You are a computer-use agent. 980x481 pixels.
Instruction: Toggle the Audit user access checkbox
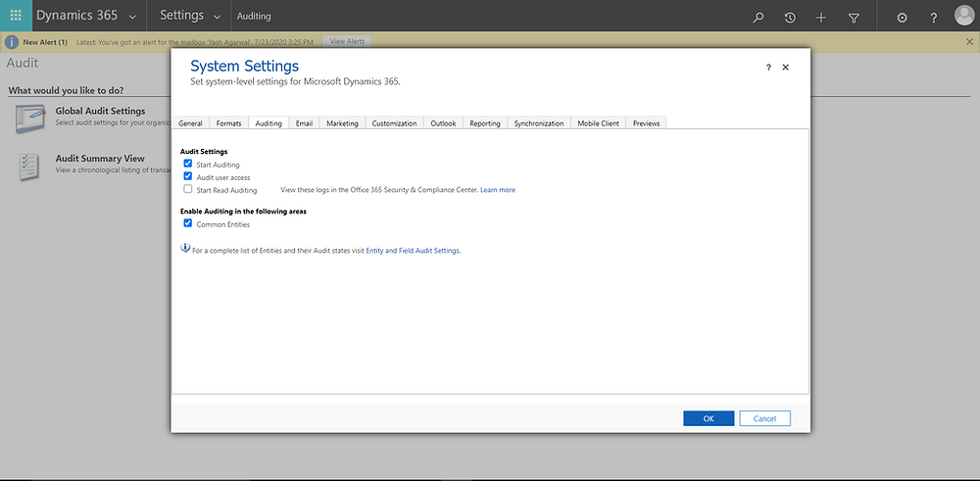187,176
